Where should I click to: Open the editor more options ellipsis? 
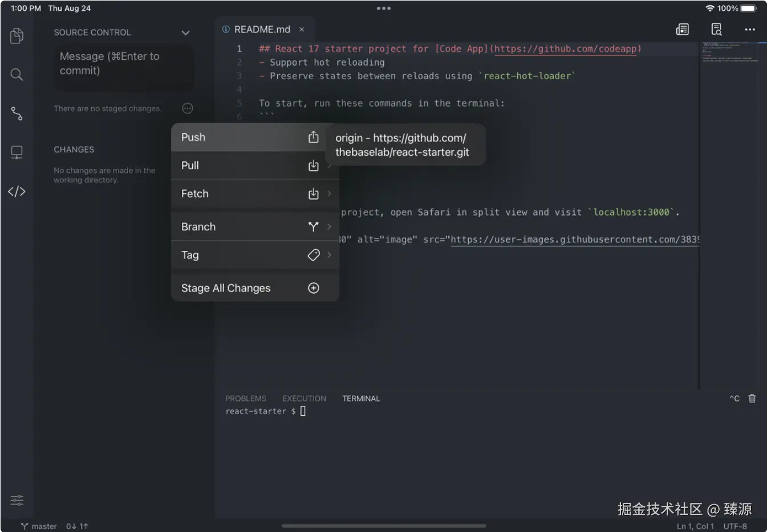[750, 29]
